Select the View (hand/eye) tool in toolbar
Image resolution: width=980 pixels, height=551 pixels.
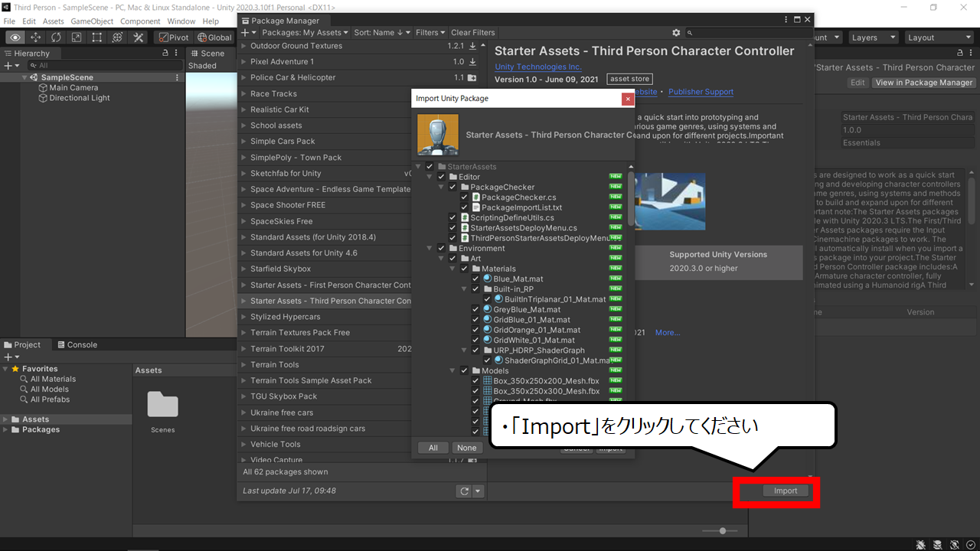tap(15, 37)
